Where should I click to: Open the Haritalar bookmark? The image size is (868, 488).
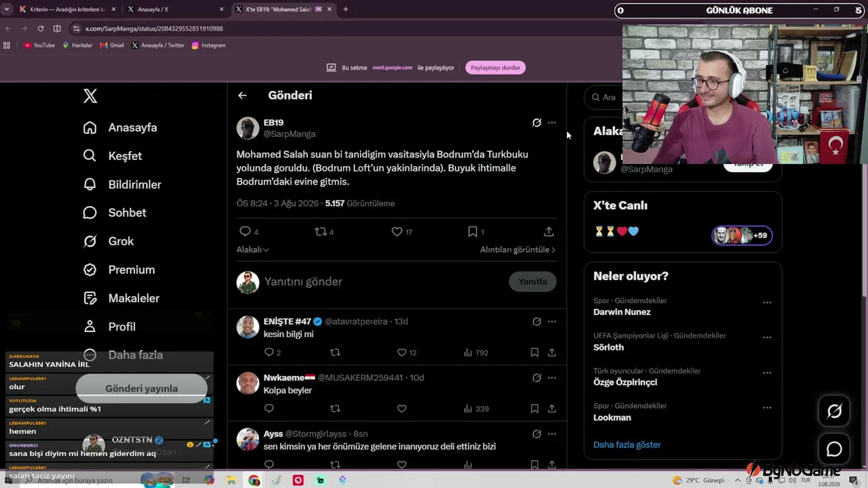(77, 45)
